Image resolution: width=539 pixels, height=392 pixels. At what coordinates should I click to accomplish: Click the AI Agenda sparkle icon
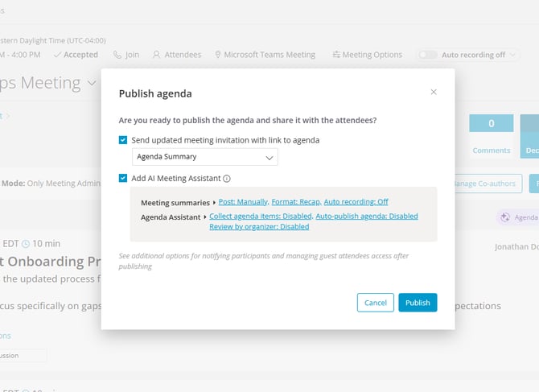point(505,217)
